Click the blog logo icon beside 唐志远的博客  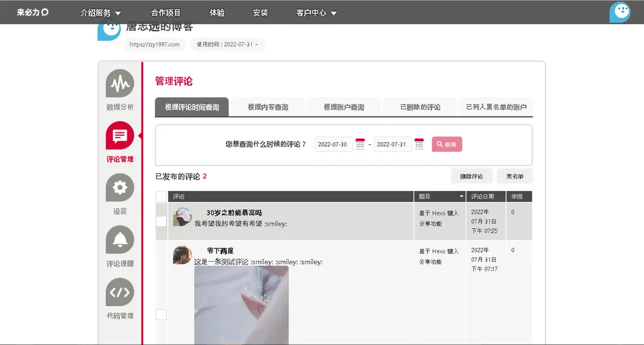pyautogui.click(x=109, y=29)
